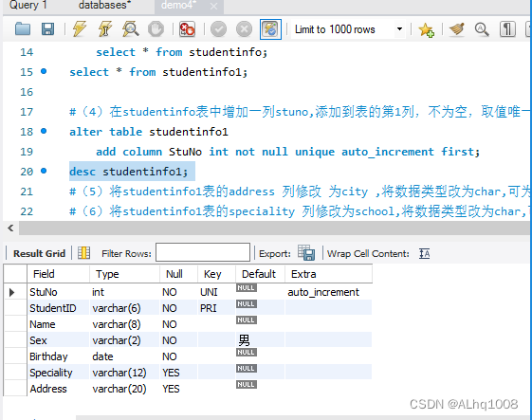This screenshot has width=532, height=420.
Task: Select the Sex field cell
Action: [59, 340]
